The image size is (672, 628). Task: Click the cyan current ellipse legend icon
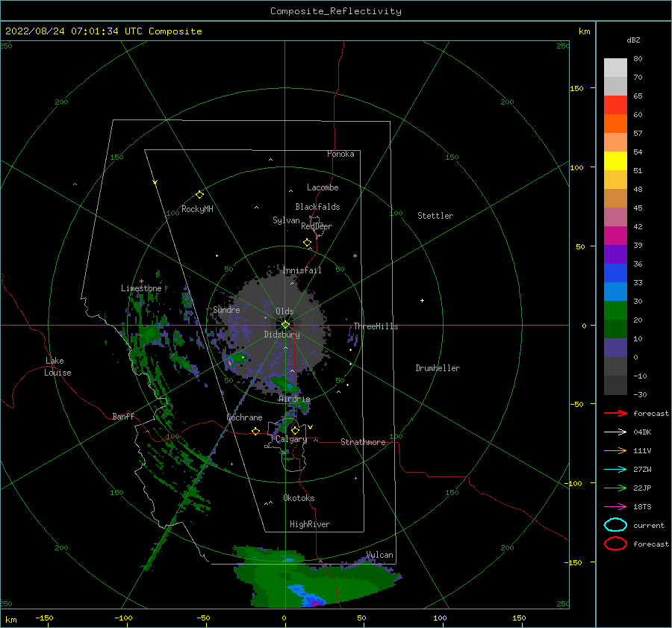pyautogui.click(x=615, y=525)
